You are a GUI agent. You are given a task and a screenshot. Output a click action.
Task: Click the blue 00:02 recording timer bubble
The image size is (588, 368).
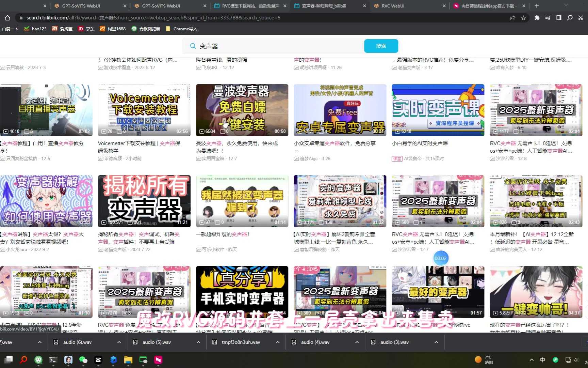click(441, 258)
